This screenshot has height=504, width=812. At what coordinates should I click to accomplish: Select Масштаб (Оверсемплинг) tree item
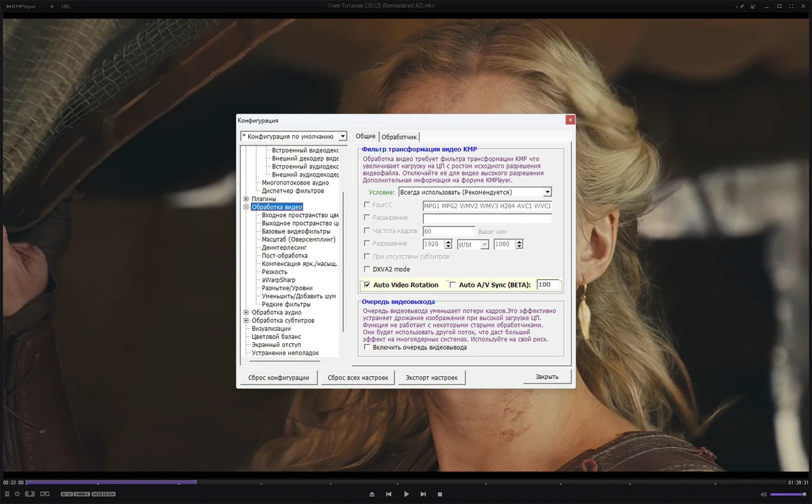click(x=298, y=239)
